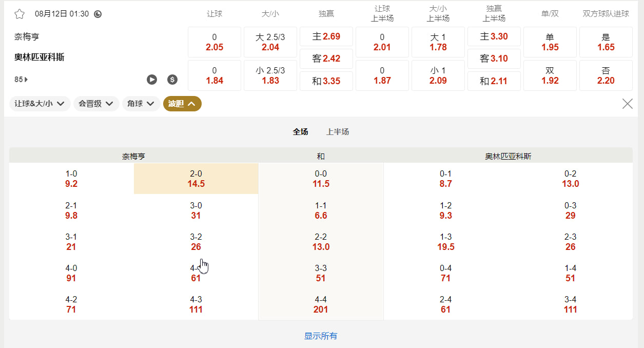This screenshot has width=644, height=348.
Task: Select handicap 0 at odds 2.05
Action: [214, 42]
